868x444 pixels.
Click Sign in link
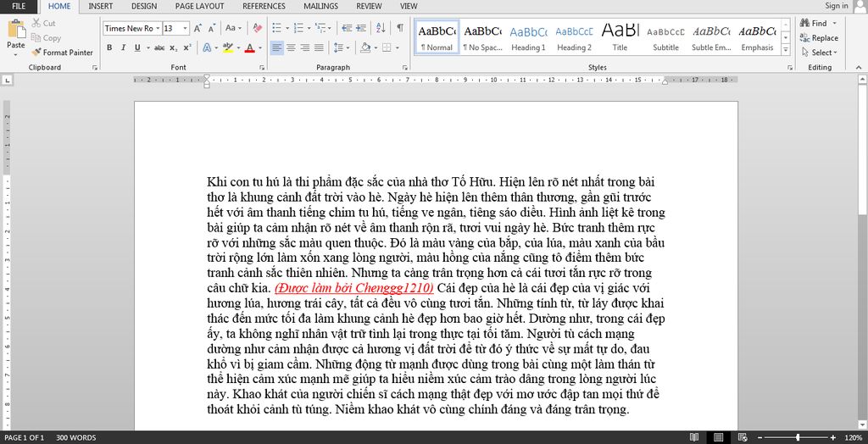pos(836,6)
